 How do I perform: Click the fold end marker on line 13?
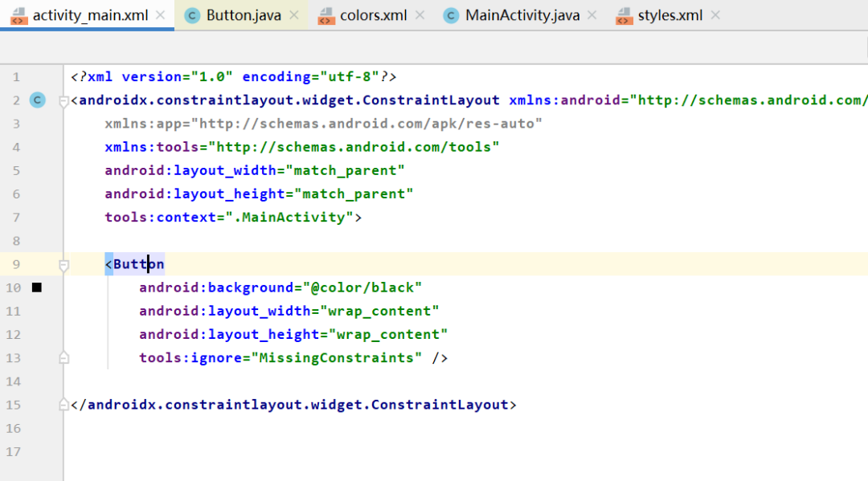(x=63, y=357)
